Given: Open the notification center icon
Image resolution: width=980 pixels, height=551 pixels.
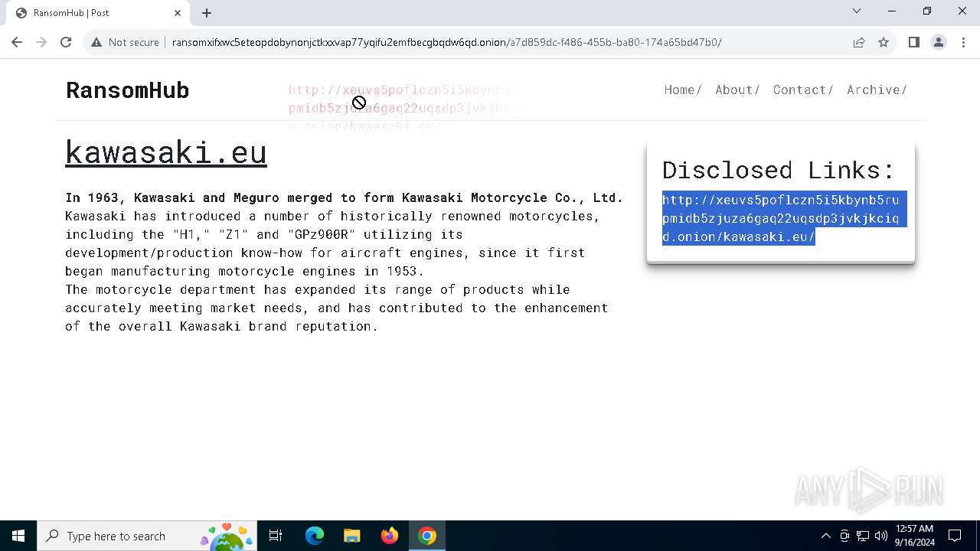Looking at the screenshot, I should coord(955,536).
